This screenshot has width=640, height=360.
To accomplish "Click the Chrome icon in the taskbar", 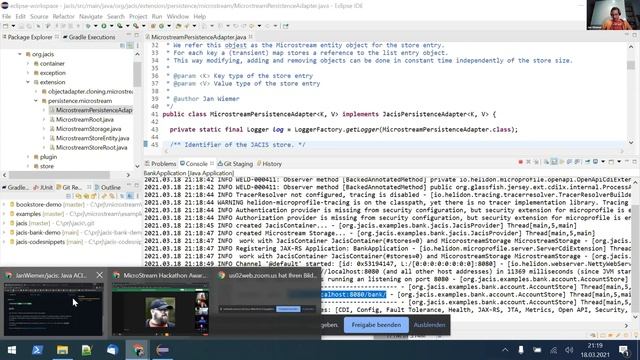I will (138, 350).
